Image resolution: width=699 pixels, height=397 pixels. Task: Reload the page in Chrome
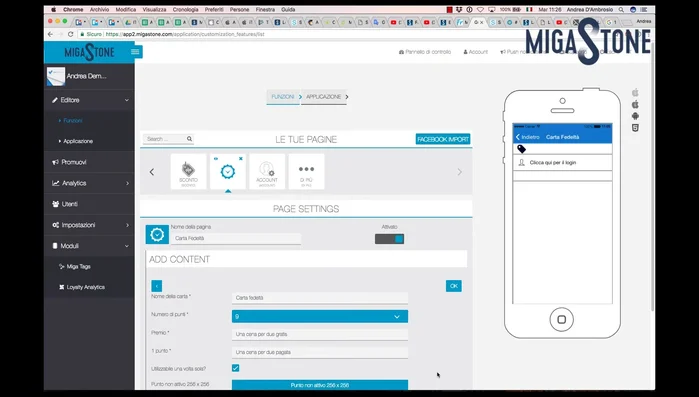pos(70,34)
